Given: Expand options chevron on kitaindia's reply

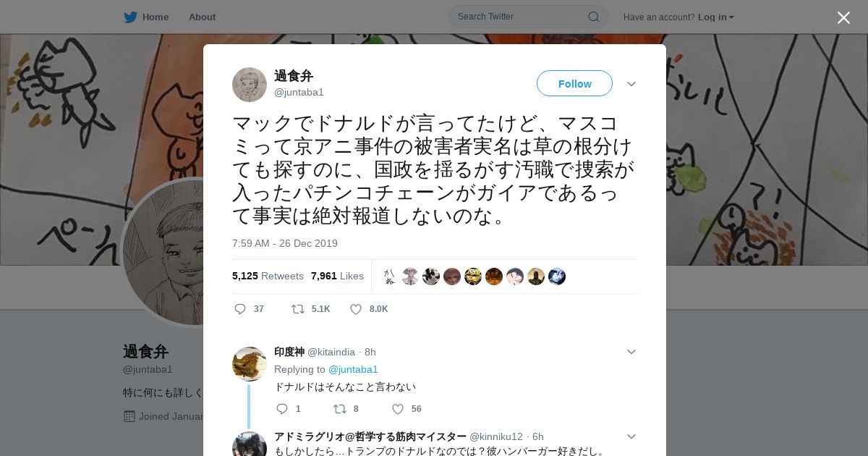Looking at the screenshot, I should (631, 352).
